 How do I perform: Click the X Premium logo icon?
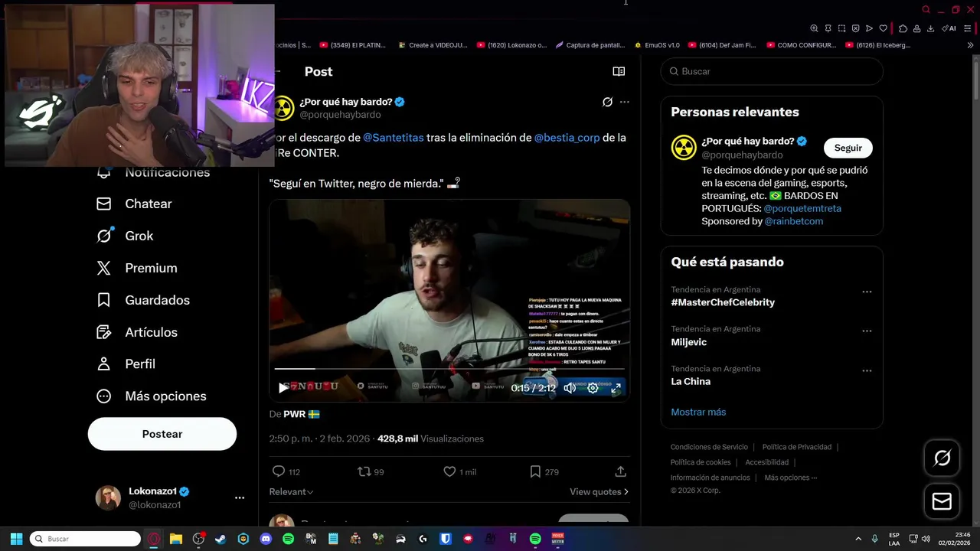pyautogui.click(x=103, y=268)
